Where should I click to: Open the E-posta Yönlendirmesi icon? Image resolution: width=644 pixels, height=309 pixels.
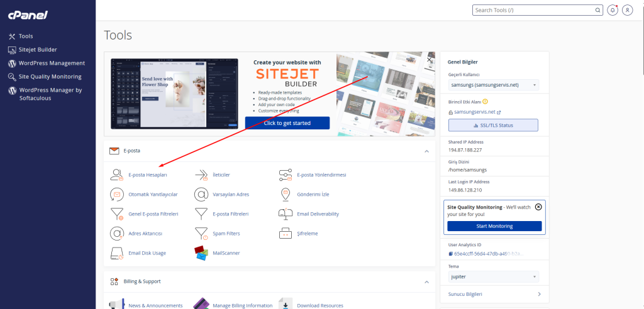tap(286, 175)
